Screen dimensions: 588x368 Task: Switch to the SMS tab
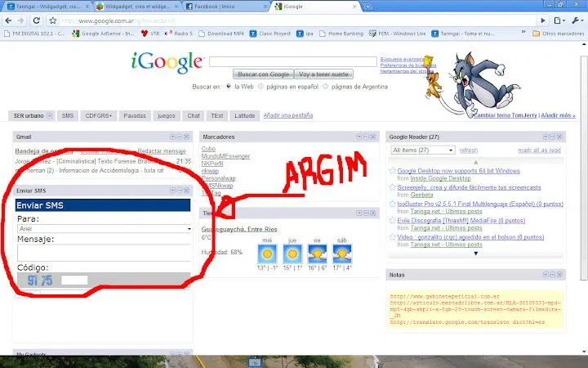pyautogui.click(x=68, y=115)
